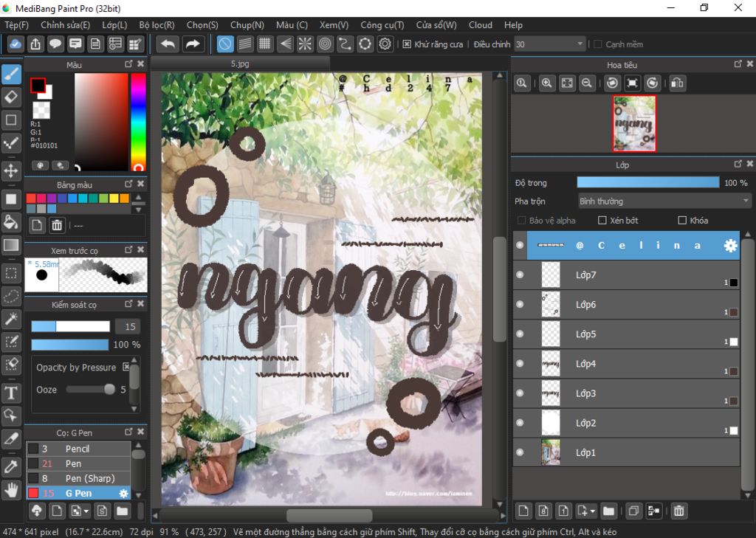Image resolution: width=756 pixels, height=538 pixels.
Task: Undock the Kiểm soát cọ panel
Action: click(128, 304)
